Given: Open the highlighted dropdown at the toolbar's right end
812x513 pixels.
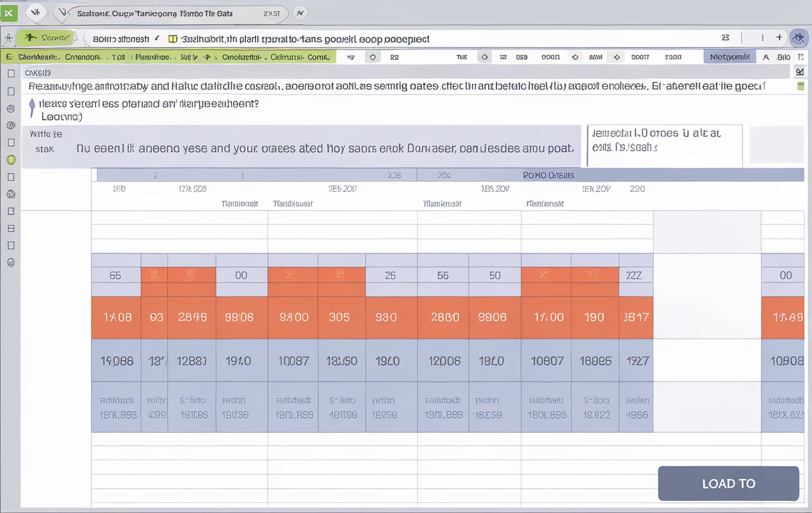Looking at the screenshot, I should click(x=729, y=57).
